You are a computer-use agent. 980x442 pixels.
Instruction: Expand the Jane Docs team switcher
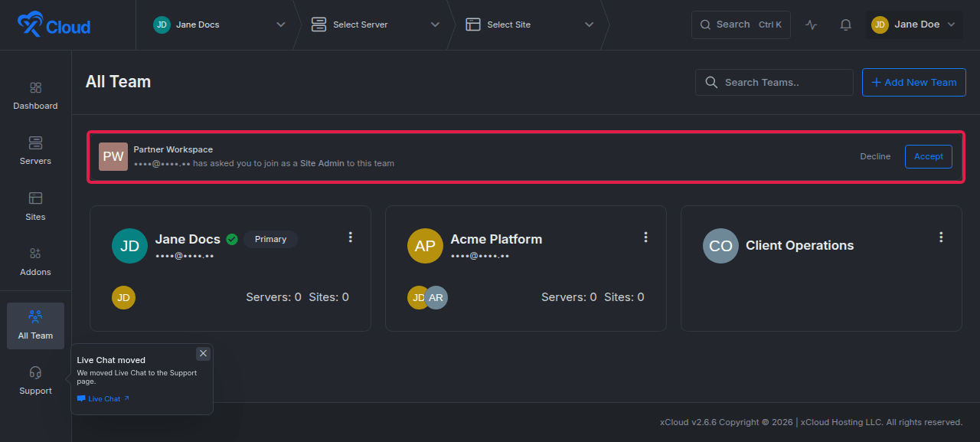219,25
